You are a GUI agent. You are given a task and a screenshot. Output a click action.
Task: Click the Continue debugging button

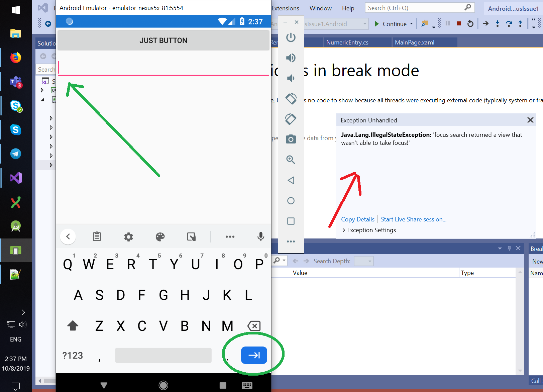point(390,24)
